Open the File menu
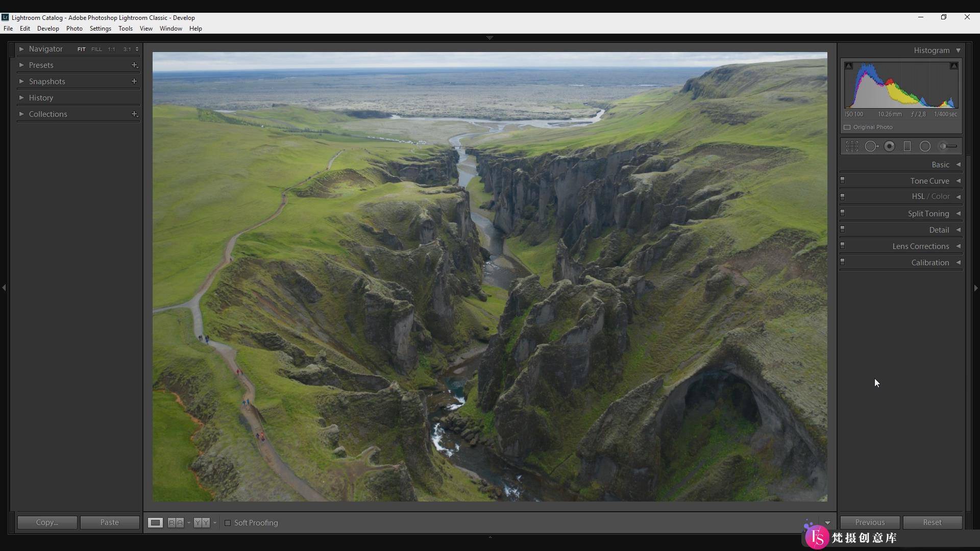 [x=8, y=29]
